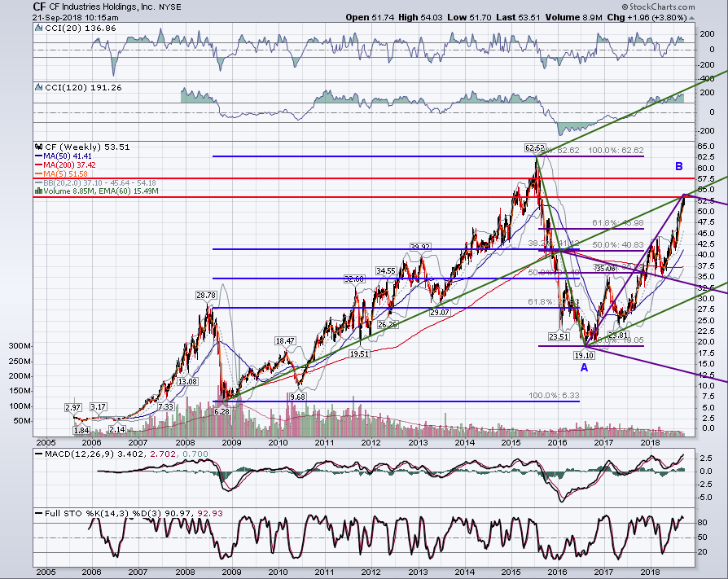Viewport: 728px width, 579px height.
Task: Click the 6.28 low price label
Action: tap(222, 411)
